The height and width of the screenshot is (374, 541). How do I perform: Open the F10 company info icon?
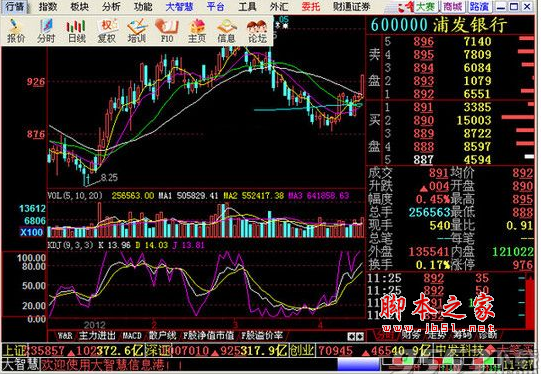[x=167, y=31]
